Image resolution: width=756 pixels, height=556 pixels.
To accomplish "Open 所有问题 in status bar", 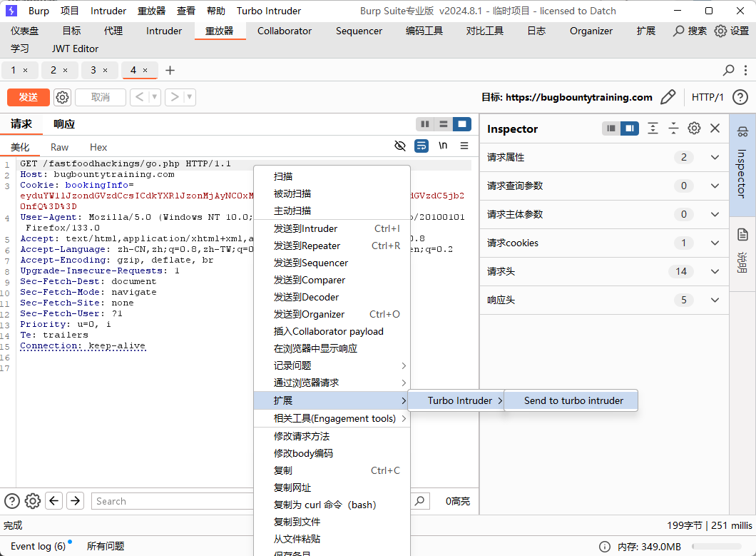I will coord(106,546).
